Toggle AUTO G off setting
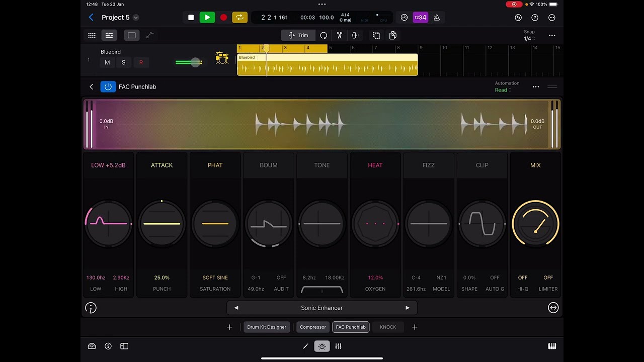 coord(495,278)
